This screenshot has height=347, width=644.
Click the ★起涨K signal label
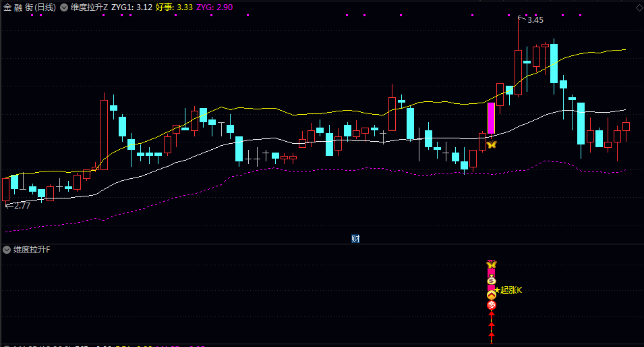[x=508, y=290]
